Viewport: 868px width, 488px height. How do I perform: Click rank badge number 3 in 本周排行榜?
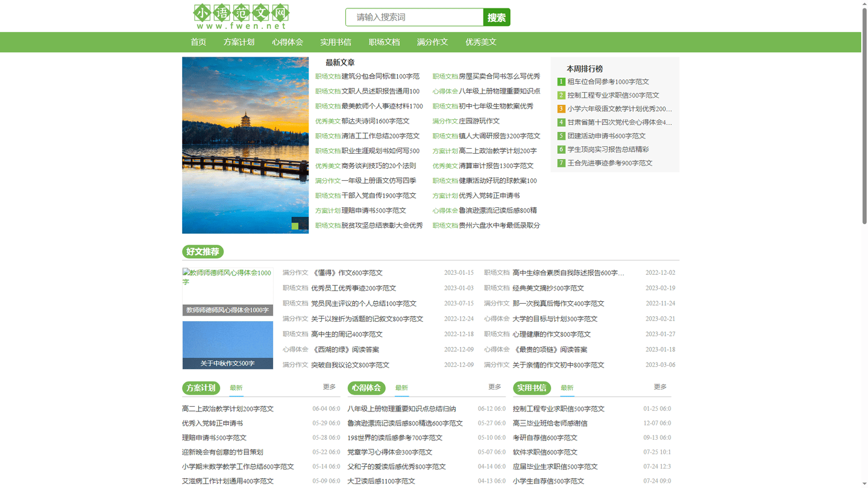pyautogui.click(x=561, y=109)
